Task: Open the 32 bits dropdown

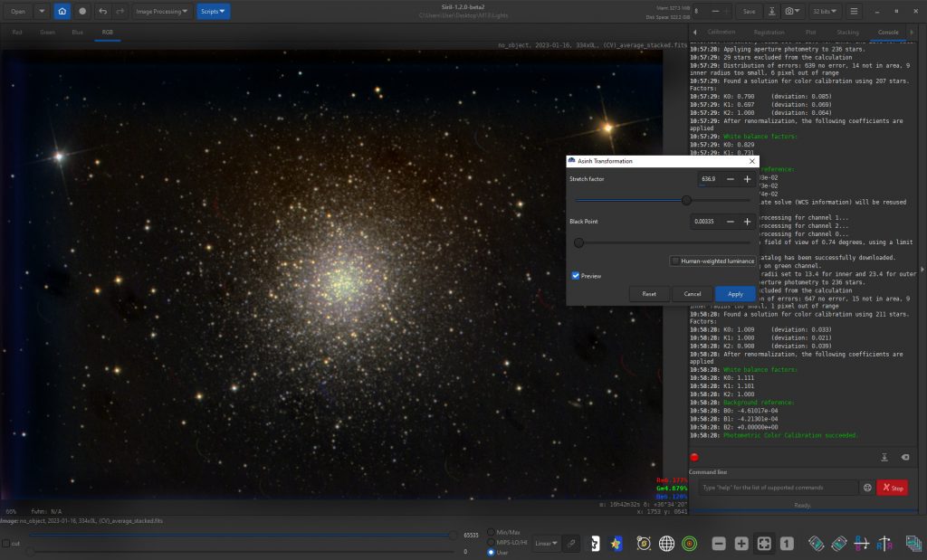Action: point(825,11)
